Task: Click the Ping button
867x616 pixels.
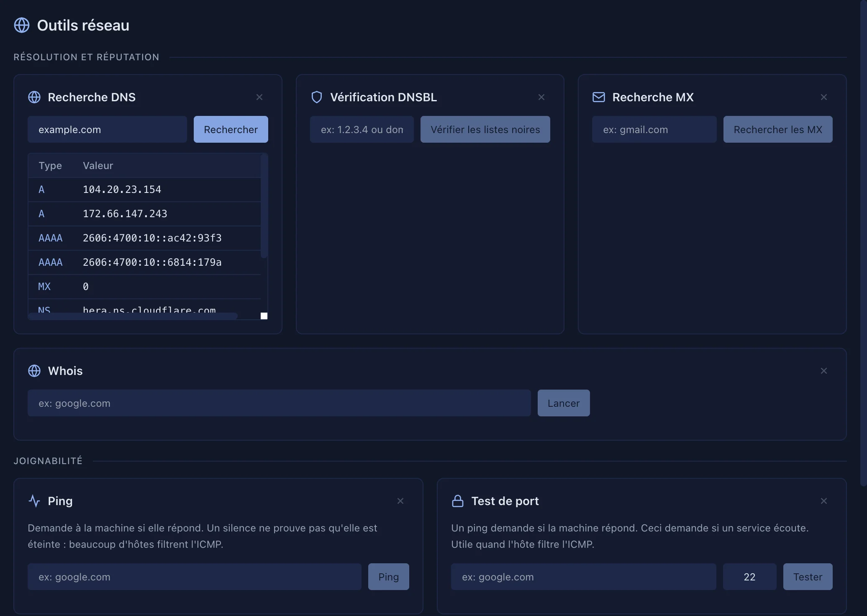Action: [389, 577]
